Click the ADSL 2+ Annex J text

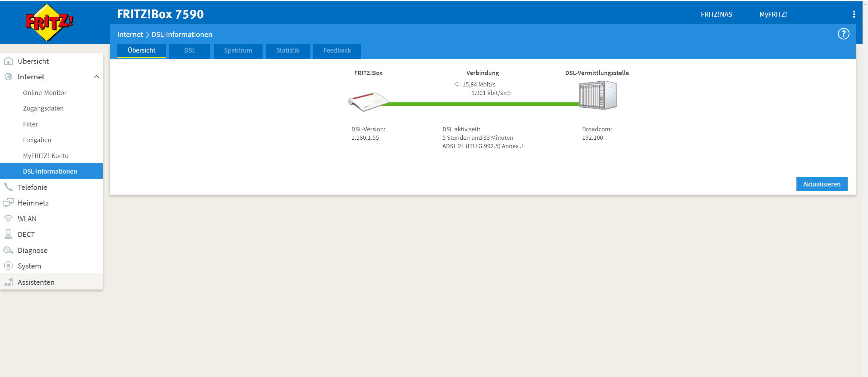tap(482, 146)
